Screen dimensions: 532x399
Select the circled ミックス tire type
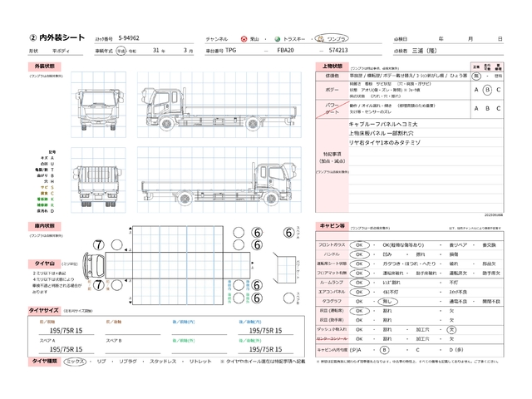[74, 362]
